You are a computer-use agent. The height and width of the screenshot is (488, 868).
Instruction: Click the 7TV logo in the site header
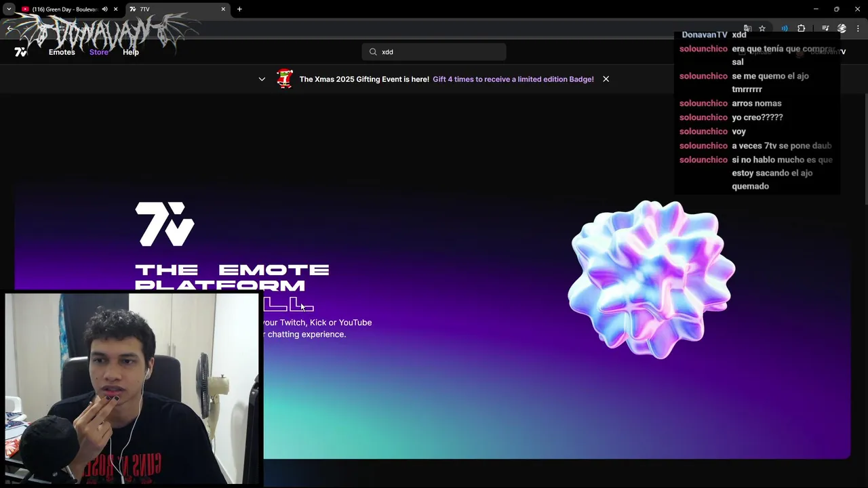coord(20,52)
